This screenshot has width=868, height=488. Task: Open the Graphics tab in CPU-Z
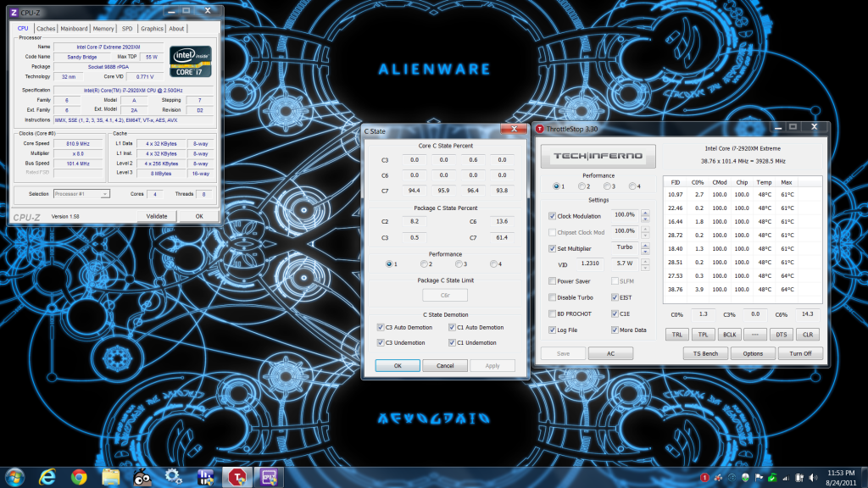pos(152,29)
